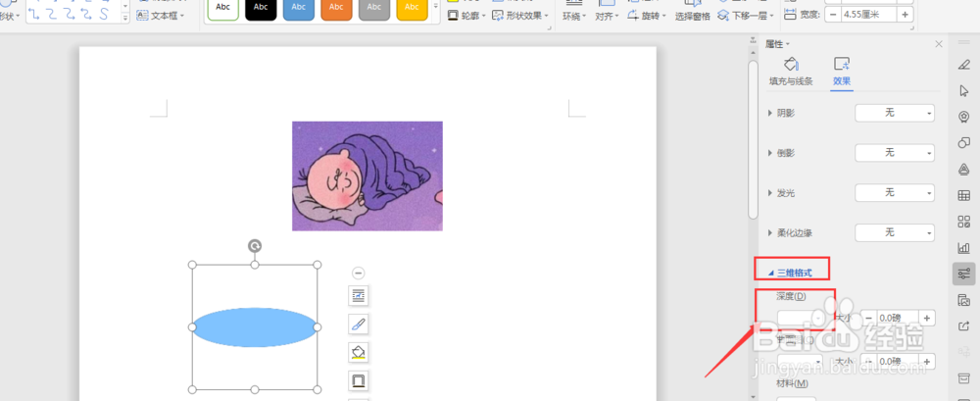Apply the yellow Abc shape style
Image resolution: width=980 pixels, height=401 pixels.
[412, 9]
